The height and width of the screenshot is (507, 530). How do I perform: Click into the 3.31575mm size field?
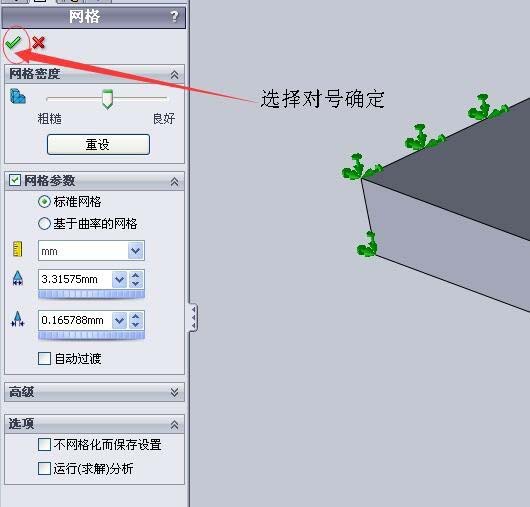(x=75, y=280)
